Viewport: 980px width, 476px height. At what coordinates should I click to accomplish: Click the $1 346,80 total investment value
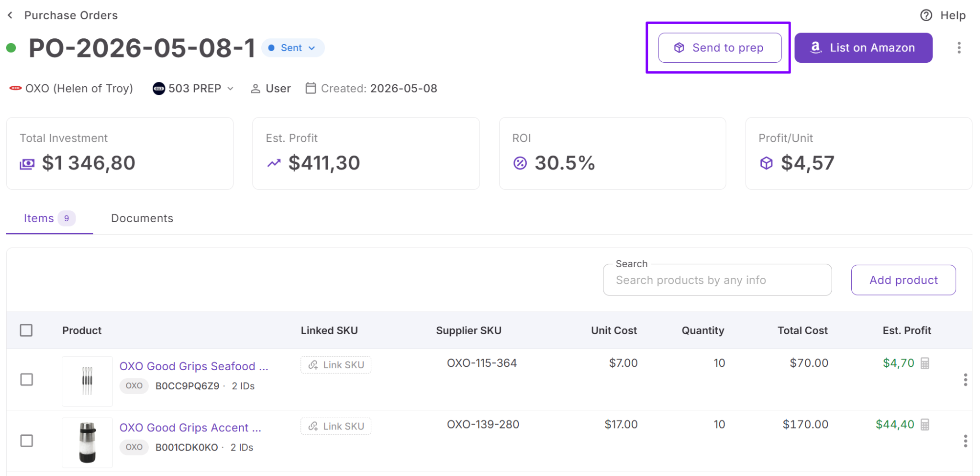click(89, 163)
